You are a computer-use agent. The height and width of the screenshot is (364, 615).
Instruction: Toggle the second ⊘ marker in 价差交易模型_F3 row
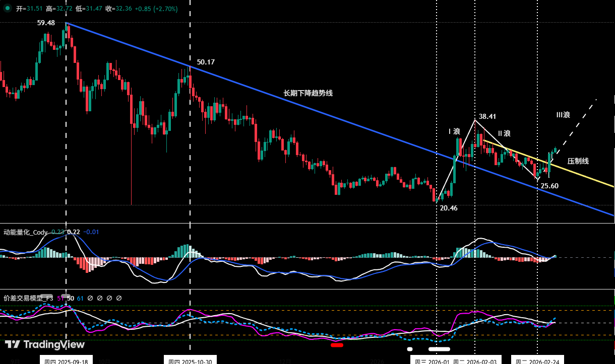pyautogui.click(x=99, y=298)
